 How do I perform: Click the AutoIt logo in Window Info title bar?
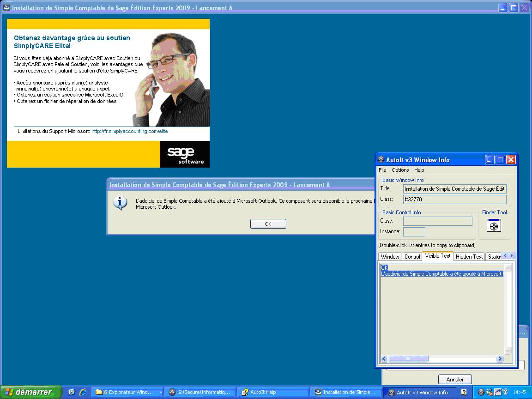coord(381,159)
